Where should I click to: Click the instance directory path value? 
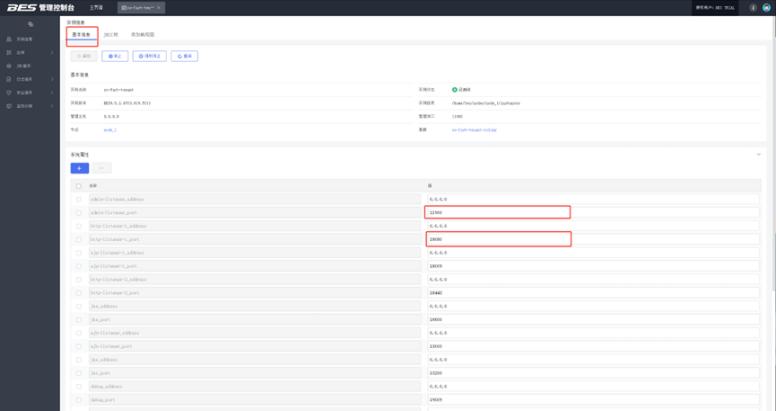pyautogui.click(x=485, y=103)
